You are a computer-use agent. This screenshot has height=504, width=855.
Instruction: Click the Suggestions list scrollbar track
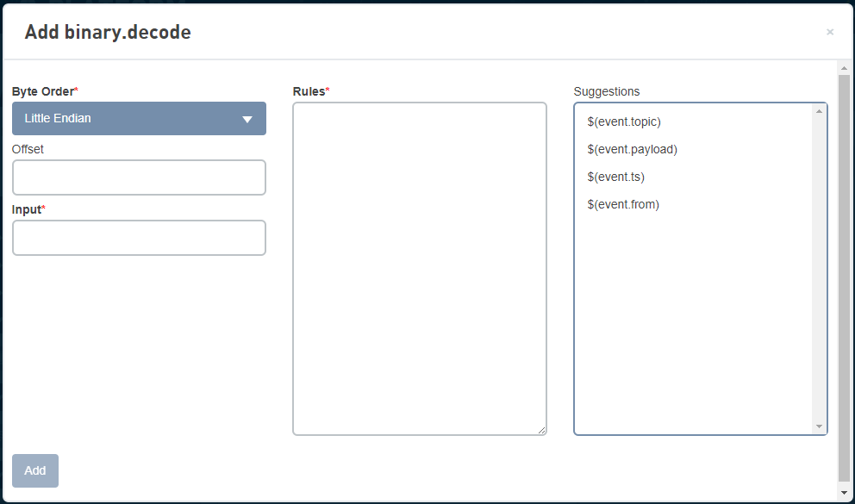coord(819,269)
